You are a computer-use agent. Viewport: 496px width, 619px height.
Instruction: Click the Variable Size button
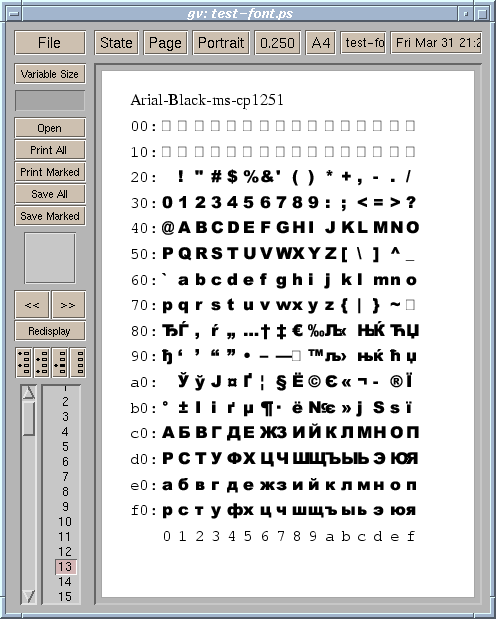[50, 74]
